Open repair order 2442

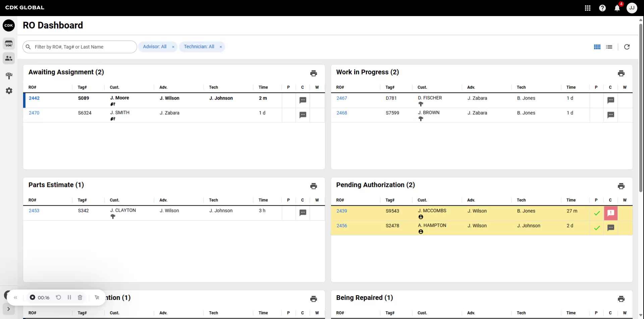pos(34,98)
